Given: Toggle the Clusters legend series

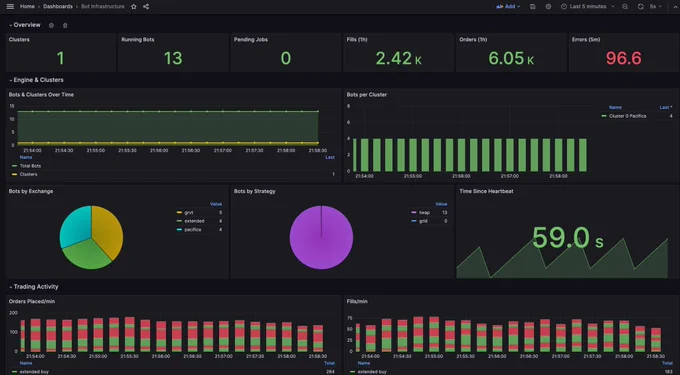Looking at the screenshot, I should [x=29, y=174].
